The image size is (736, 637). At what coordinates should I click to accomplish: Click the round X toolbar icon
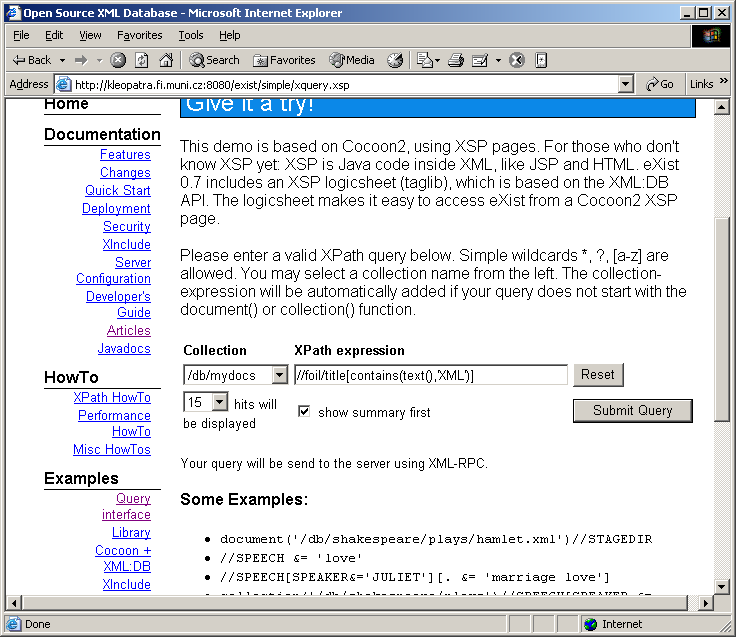(517, 60)
